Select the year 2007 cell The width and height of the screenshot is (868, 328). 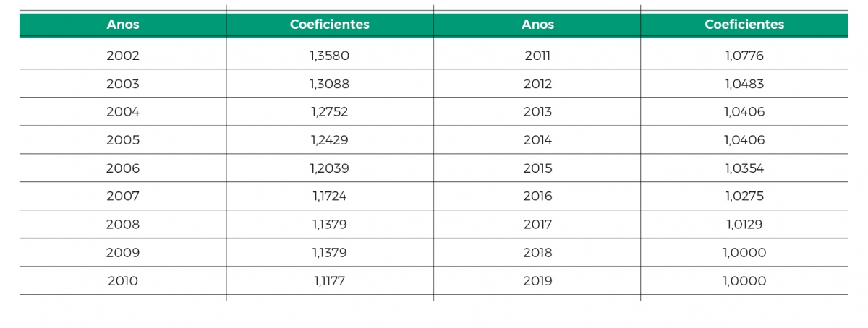click(123, 197)
